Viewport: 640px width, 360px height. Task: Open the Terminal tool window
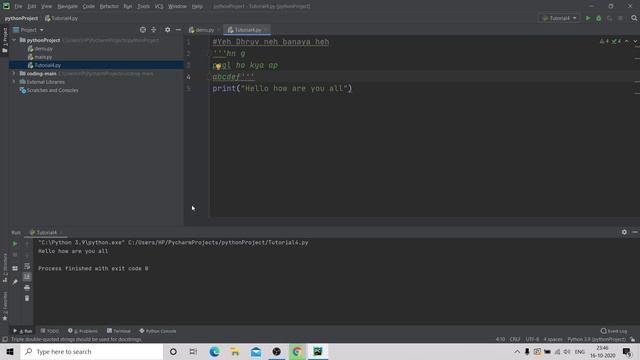(119, 331)
